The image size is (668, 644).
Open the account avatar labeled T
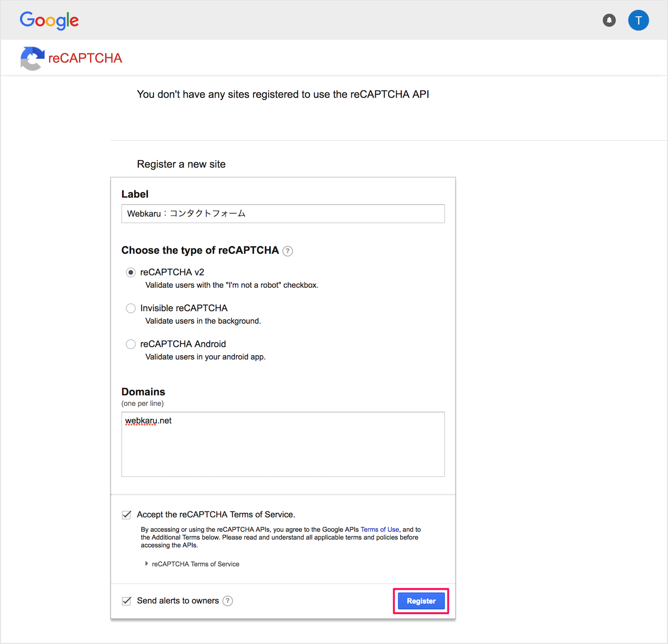coord(638,20)
